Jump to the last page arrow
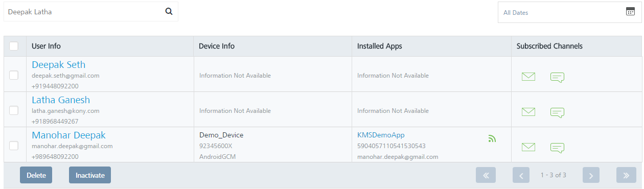Viewport: 644px width, 189px height. tap(626, 175)
